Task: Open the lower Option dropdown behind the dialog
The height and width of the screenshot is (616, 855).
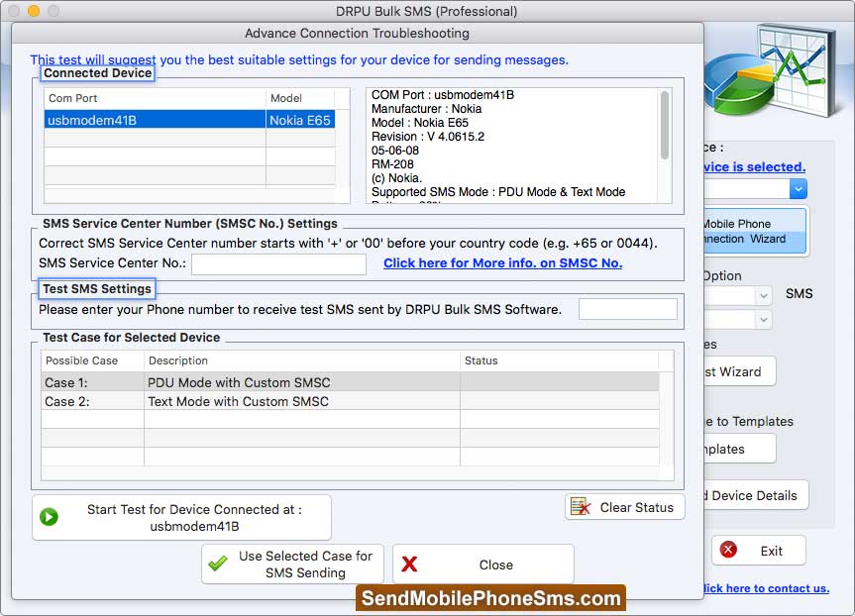Action: [764, 320]
